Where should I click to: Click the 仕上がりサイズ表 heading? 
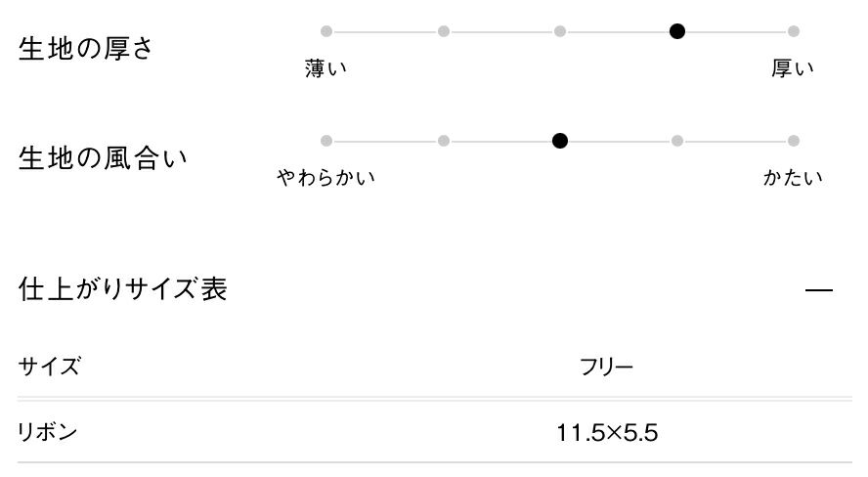point(122,289)
